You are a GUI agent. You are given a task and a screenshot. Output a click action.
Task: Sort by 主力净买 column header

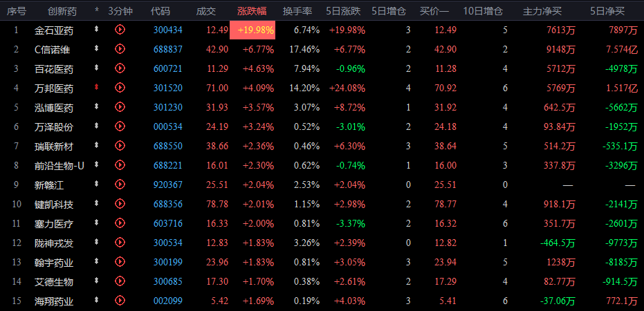[x=542, y=11]
